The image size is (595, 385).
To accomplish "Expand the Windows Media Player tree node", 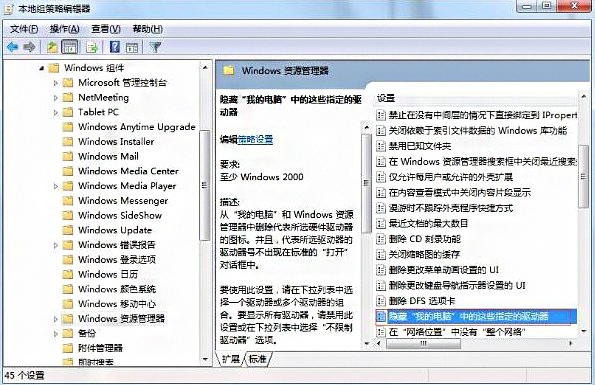I will click(56, 186).
